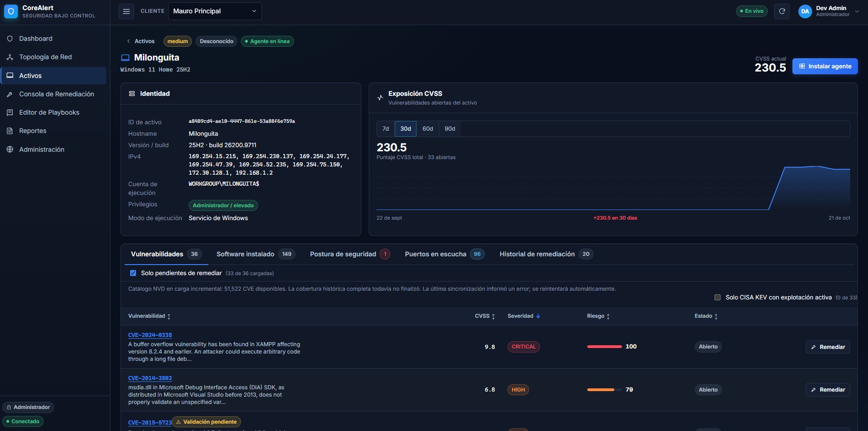Open the Mauro Principal client dropdown
Viewport: 868px width, 431px height.
[x=215, y=11]
